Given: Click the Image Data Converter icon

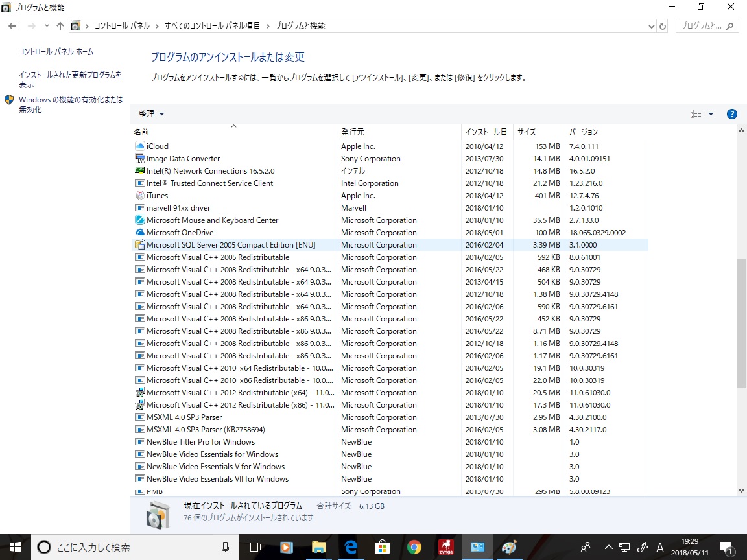Looking at the screenshot, I should [139, 159].
